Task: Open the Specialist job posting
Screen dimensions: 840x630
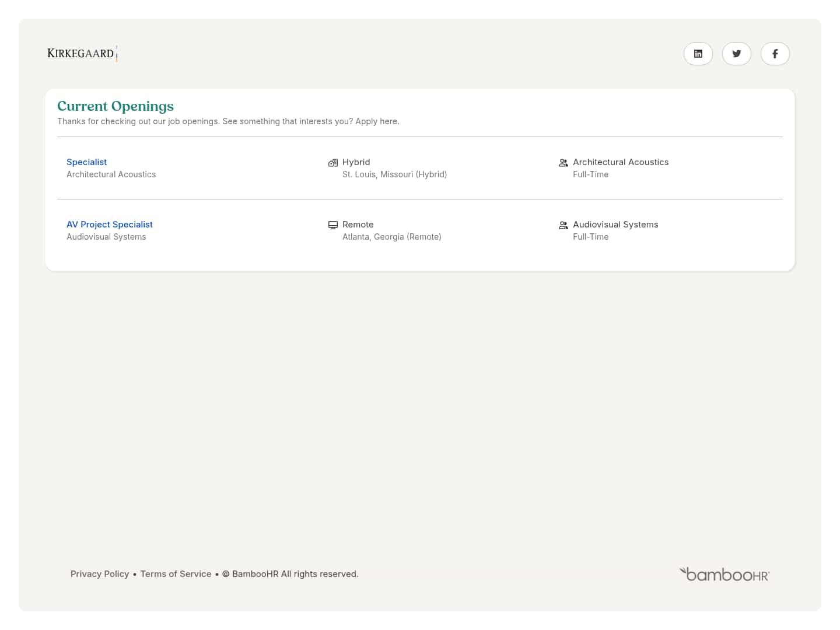Action: point(87,162)
